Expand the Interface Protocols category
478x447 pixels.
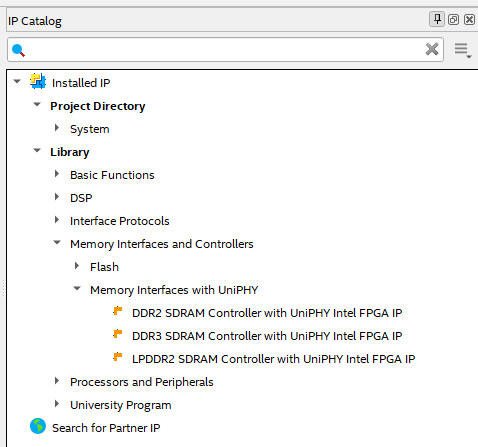pos(57,220)
